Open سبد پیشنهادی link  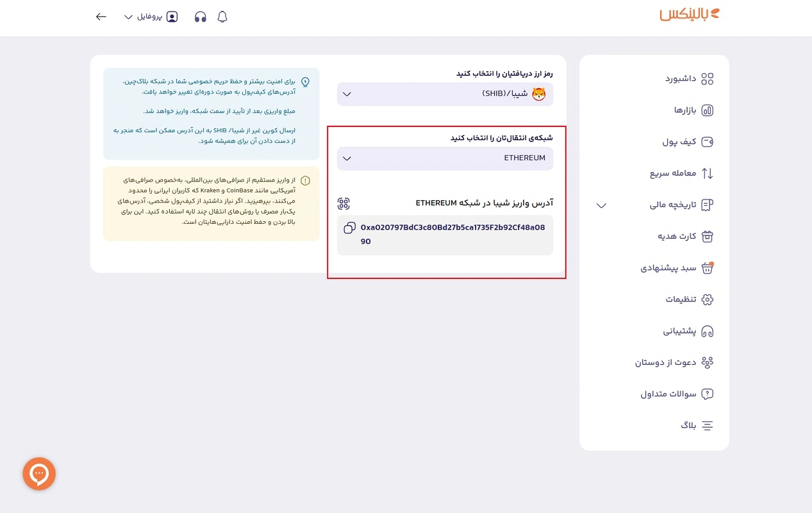668,268
